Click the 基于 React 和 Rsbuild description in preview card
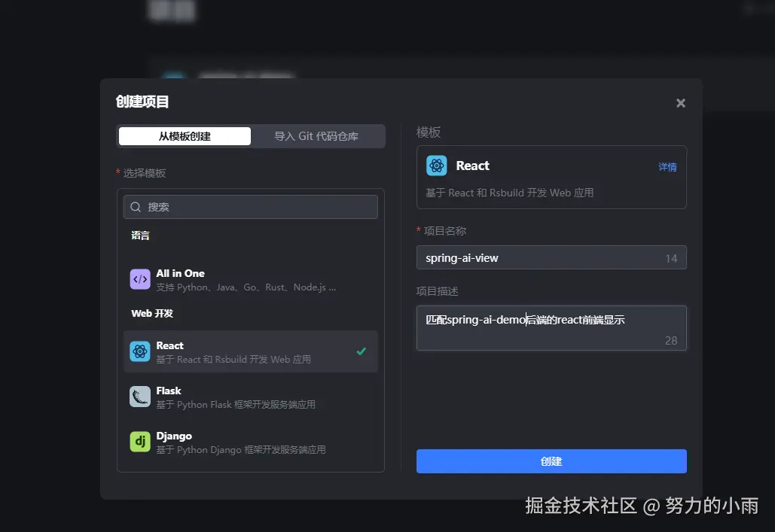The height and width of the screenshot is (532, 775). point(510,193)
